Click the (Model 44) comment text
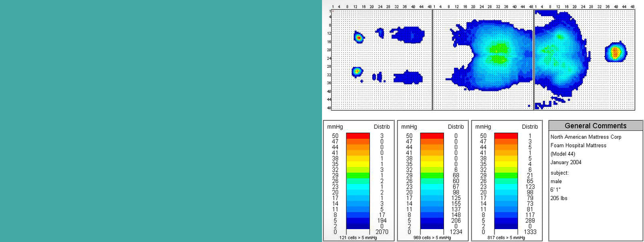This screenshot has width=644, height=242. tap(563, 154)
